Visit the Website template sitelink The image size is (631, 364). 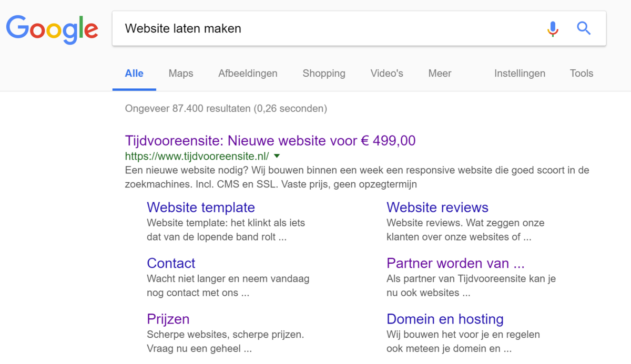click(x=201, y=207)
